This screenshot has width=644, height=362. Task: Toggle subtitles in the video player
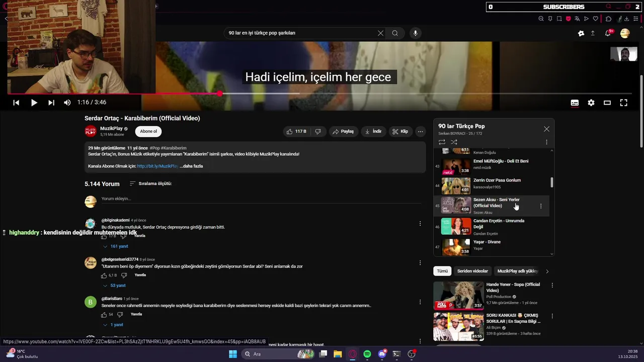[575, 103]
